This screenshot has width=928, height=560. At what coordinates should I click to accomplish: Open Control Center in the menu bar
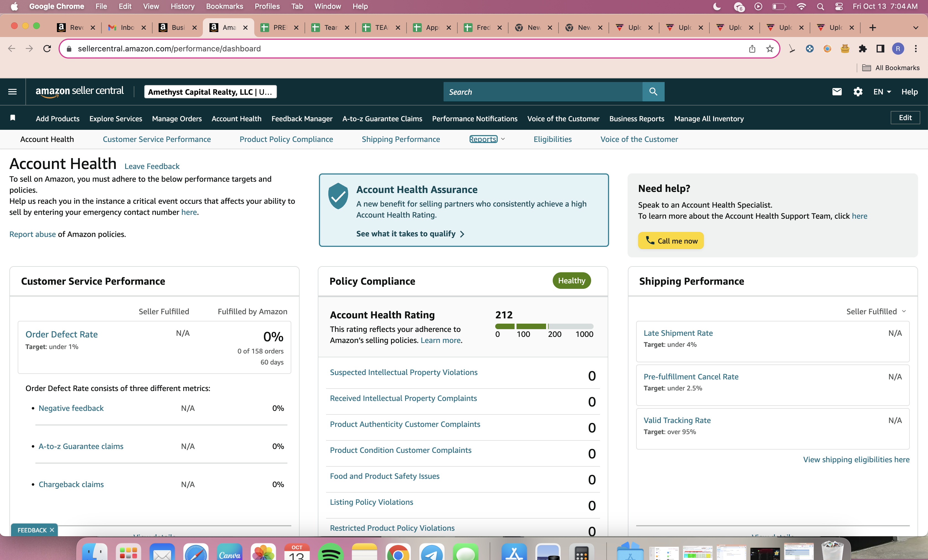839,6
